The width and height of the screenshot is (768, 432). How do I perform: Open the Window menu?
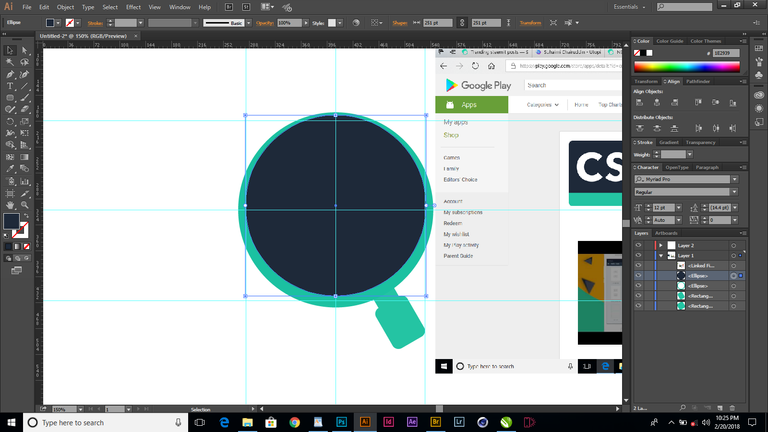tap(180, 7)
